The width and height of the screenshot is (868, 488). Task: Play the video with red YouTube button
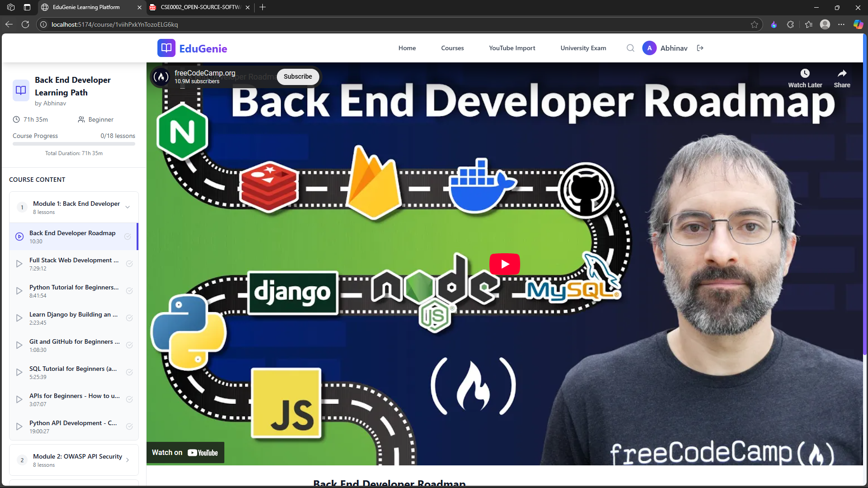click(x=504, y=264)
